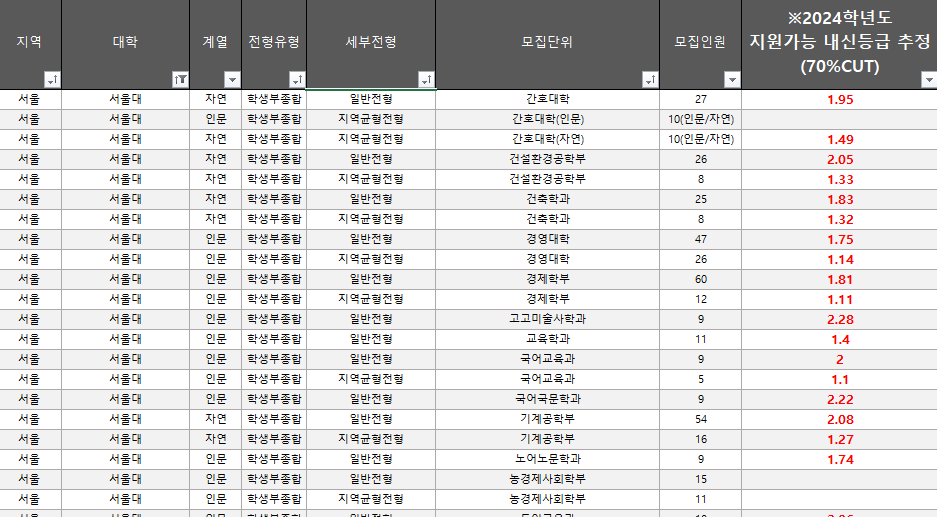Select 자연 cell in 간호대학 row

click(x=216, y=99)
